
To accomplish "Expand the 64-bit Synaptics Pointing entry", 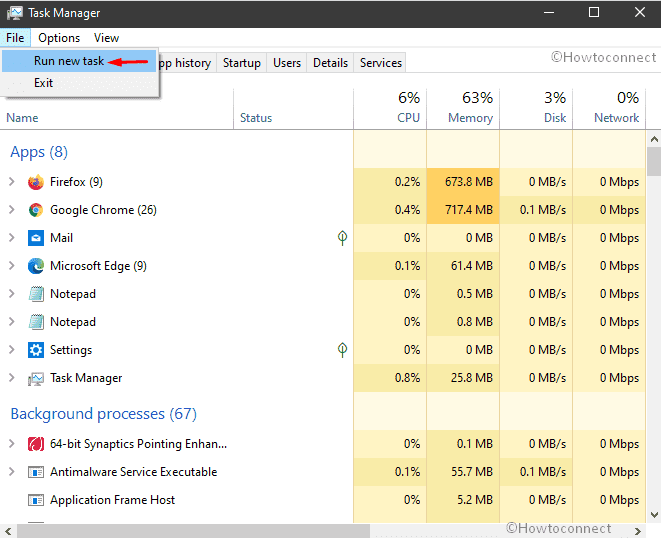I will [11, 444].
